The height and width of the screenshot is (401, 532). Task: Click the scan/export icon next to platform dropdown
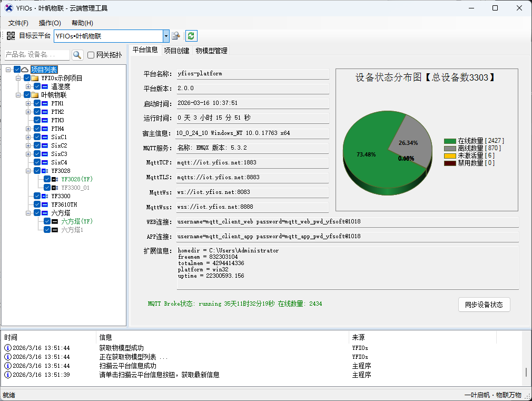click(x=175, y=36)
